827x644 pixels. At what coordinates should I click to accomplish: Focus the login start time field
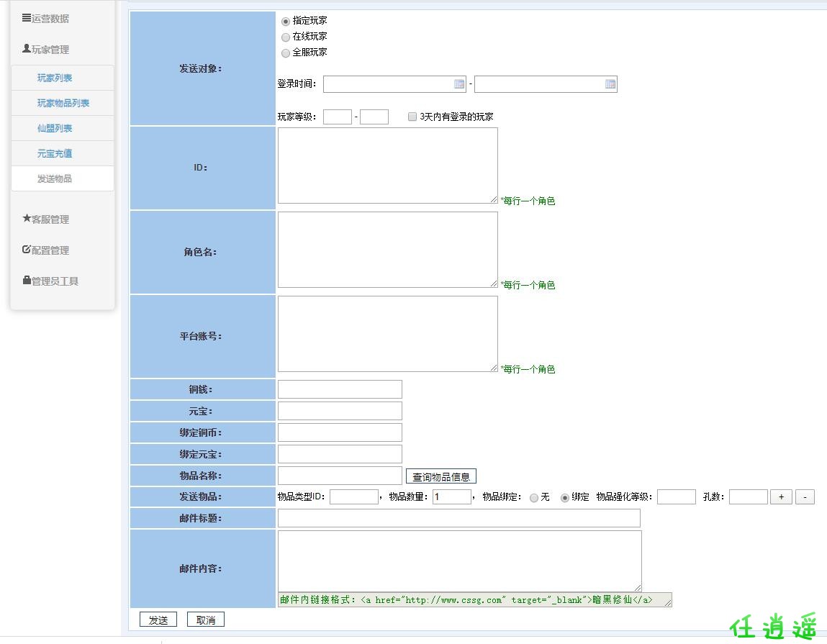click(x=394, y=84)
